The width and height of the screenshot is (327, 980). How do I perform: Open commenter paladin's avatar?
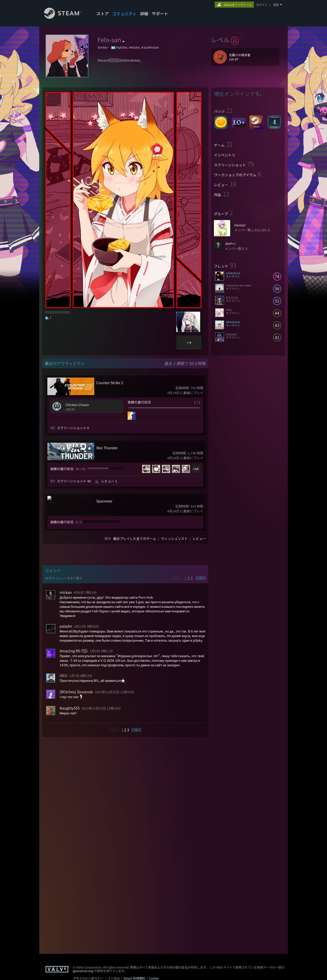pos(51,629)
